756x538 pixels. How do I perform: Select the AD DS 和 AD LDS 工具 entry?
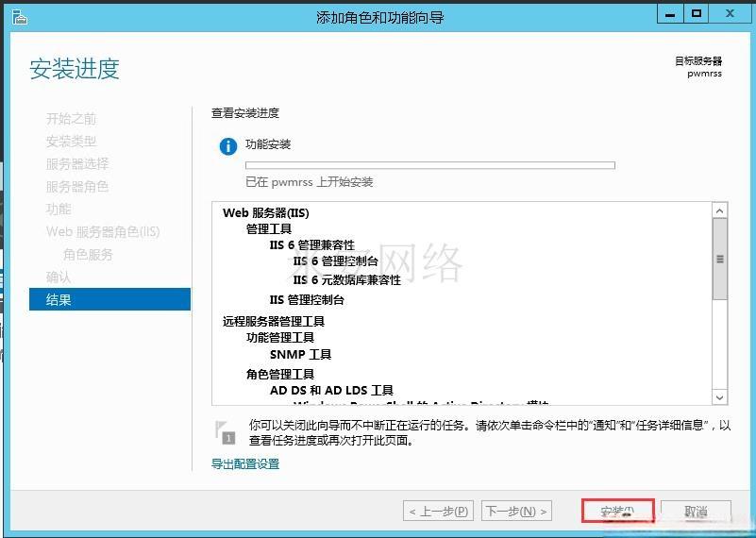331,390
